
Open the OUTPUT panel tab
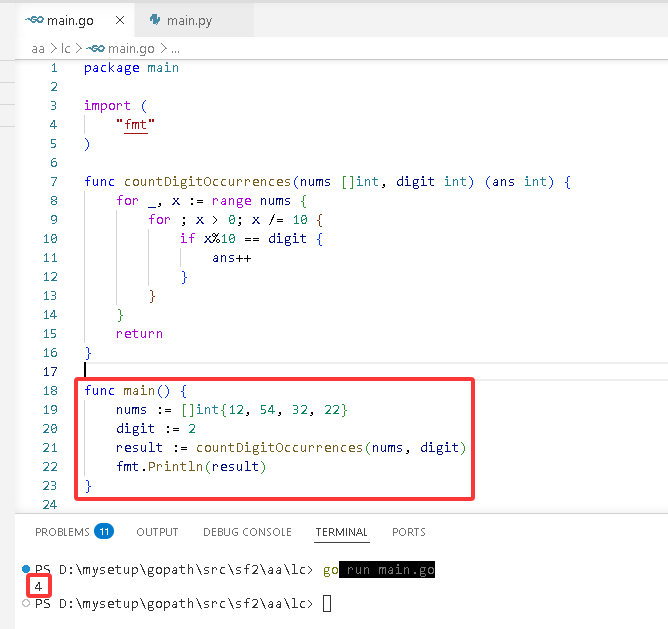(157, 532)
